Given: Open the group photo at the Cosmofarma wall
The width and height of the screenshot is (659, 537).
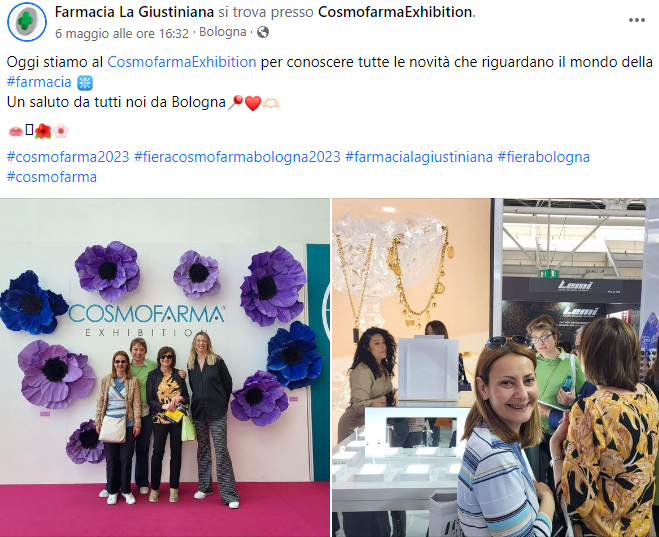Looking at the screenshot, I should (165, 368).
